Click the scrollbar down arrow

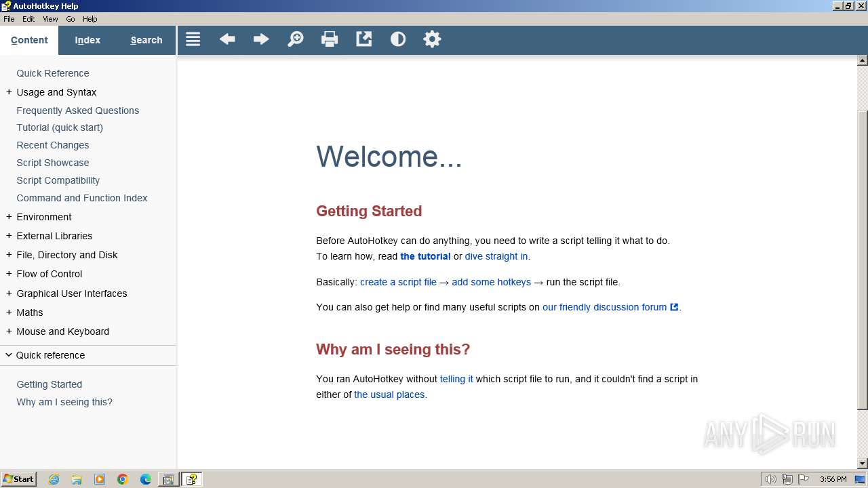click(862, 464)
